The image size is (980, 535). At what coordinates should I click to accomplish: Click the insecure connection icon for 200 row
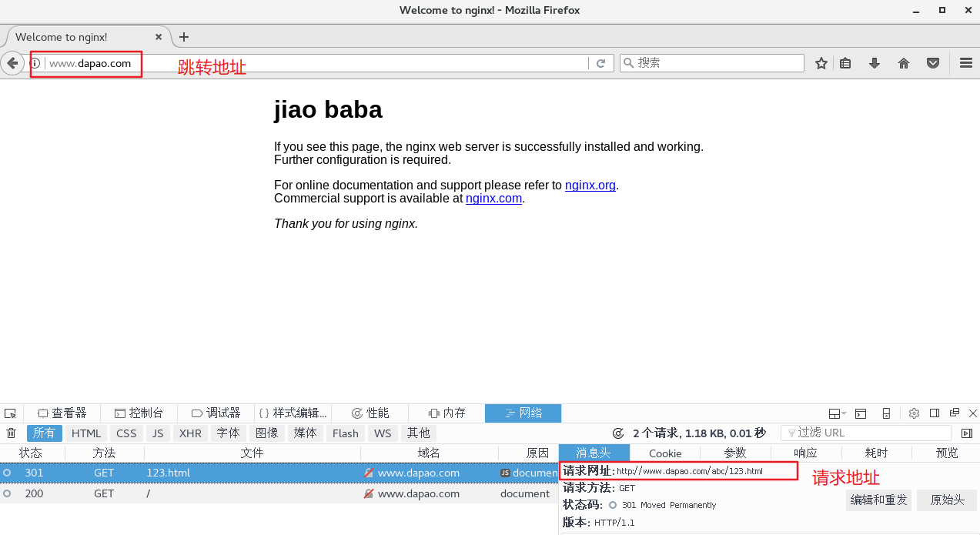pyautogui.click(x=370, y=493)
